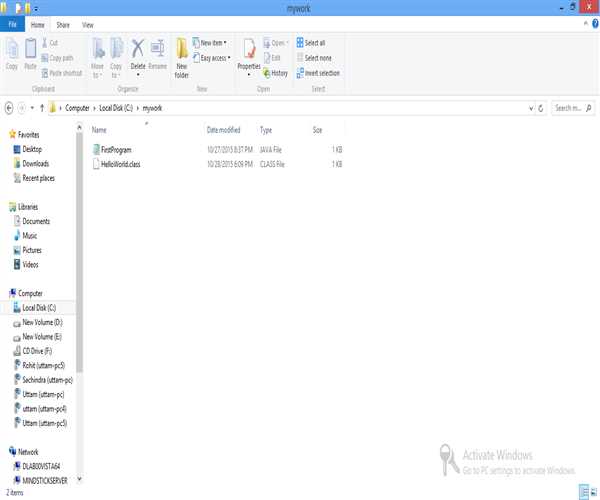600x500 pixels.
Task: Switch to the View ribbon tab
Action: [x=88, y=23]
